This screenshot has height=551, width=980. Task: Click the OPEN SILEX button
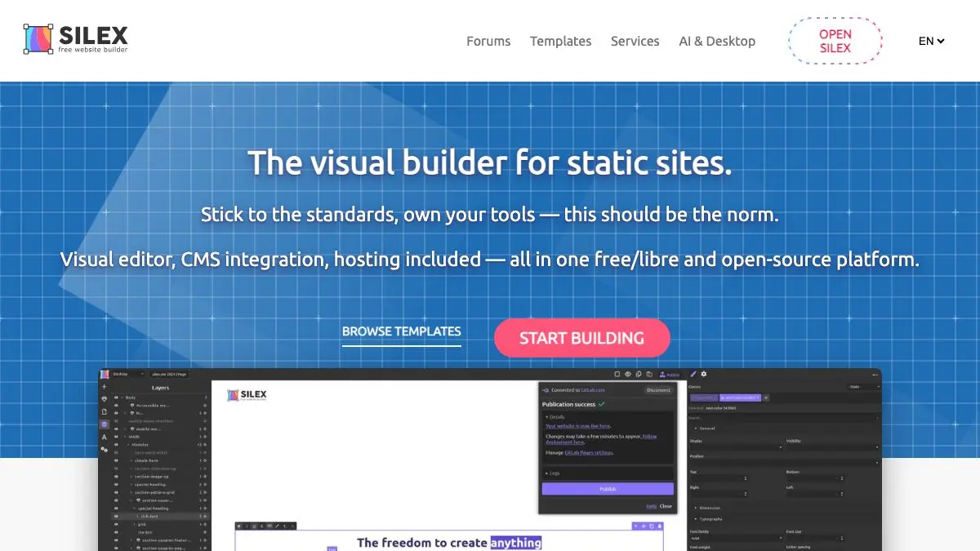point(835,41)
